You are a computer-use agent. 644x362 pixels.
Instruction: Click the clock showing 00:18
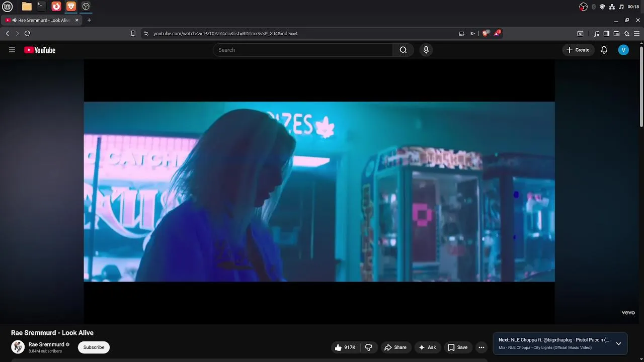(x=633, y=7)
